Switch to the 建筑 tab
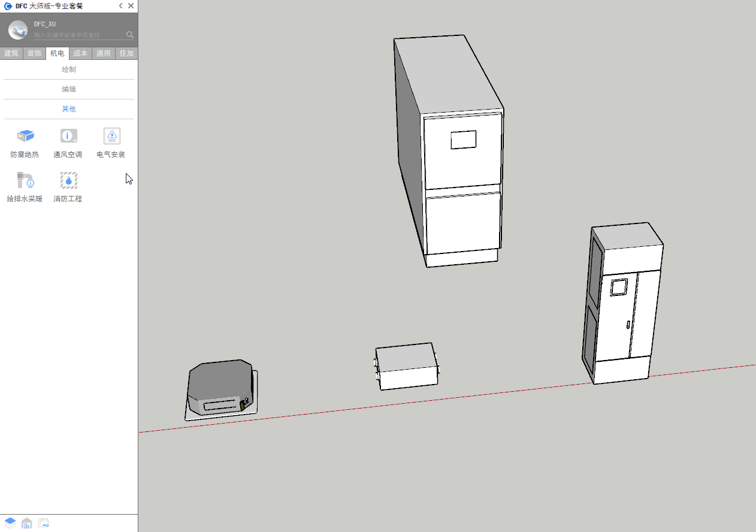This screenshot has height=532, width=756. coord(11,53)
